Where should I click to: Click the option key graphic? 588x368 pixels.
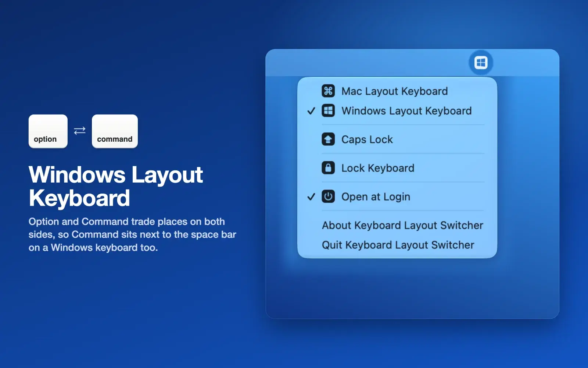(x=48, y=131)
